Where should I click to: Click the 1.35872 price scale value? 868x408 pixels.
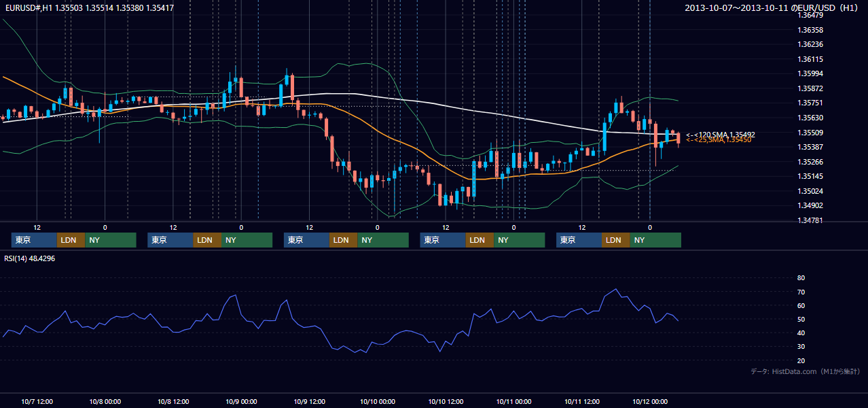coord(810,88)
